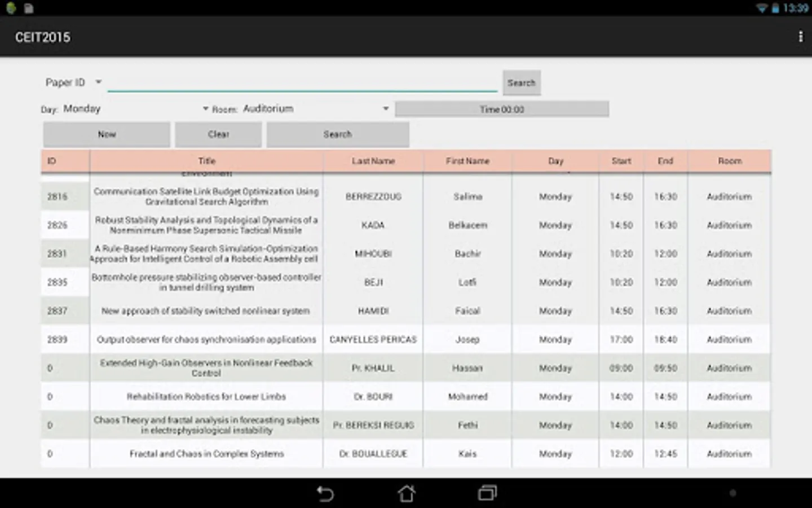
Task: Open the Android debug notification icon
Action: pyautogui.click(x=11, y=8)
